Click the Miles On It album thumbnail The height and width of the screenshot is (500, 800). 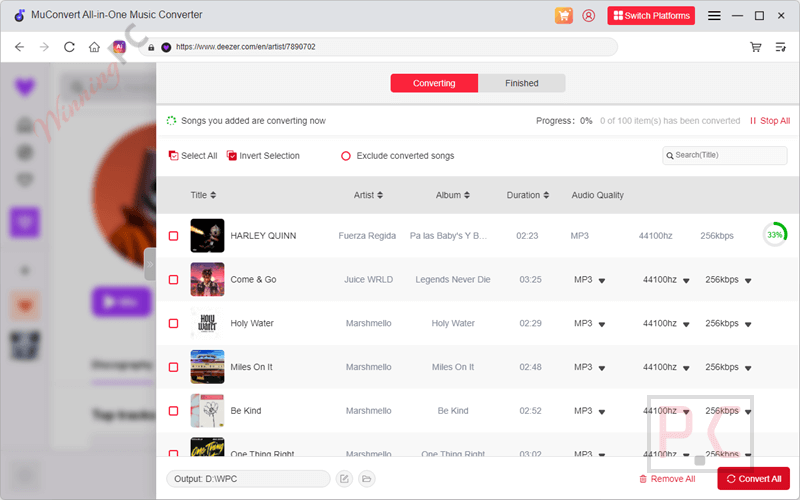click(x=207, y=367)
